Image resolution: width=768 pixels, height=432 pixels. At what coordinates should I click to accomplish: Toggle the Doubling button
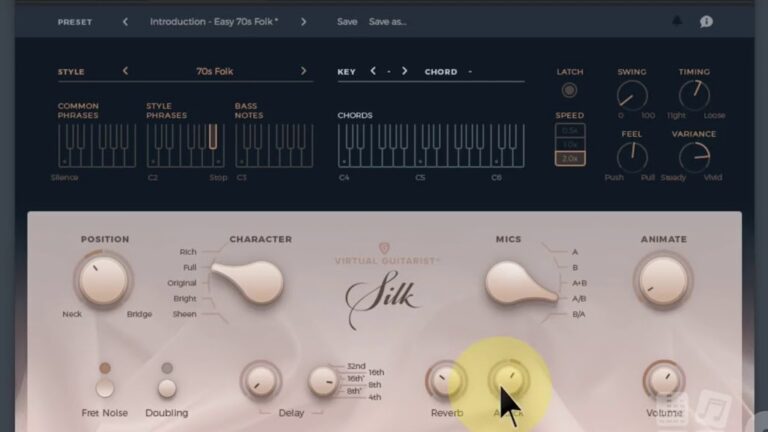(167, 388)
